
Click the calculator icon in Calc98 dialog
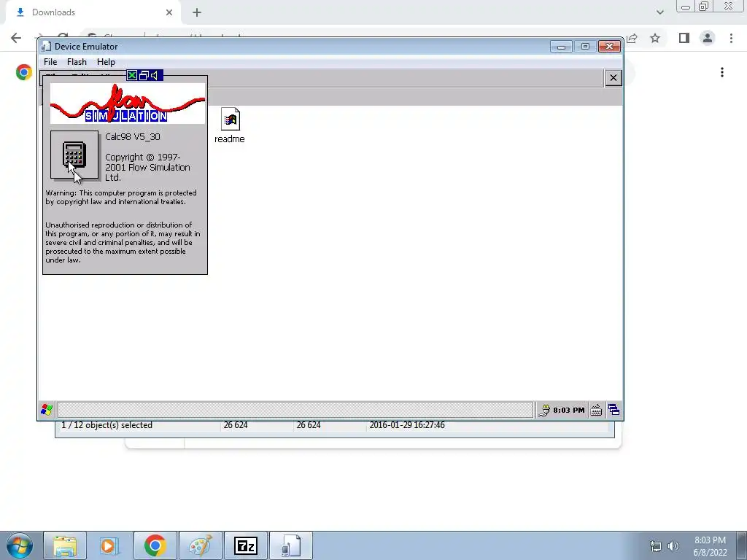click(x=75, y=155)
